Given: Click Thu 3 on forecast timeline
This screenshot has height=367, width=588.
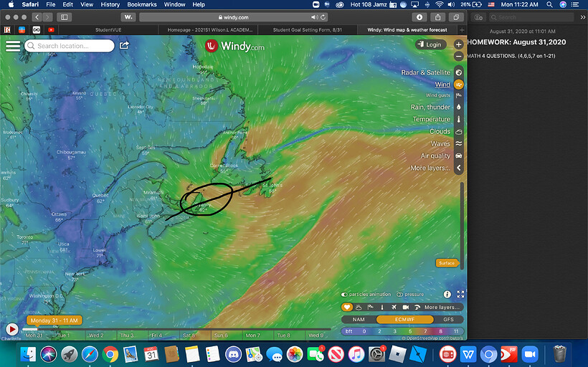Looking at the screenshot, I should (127, 335).
